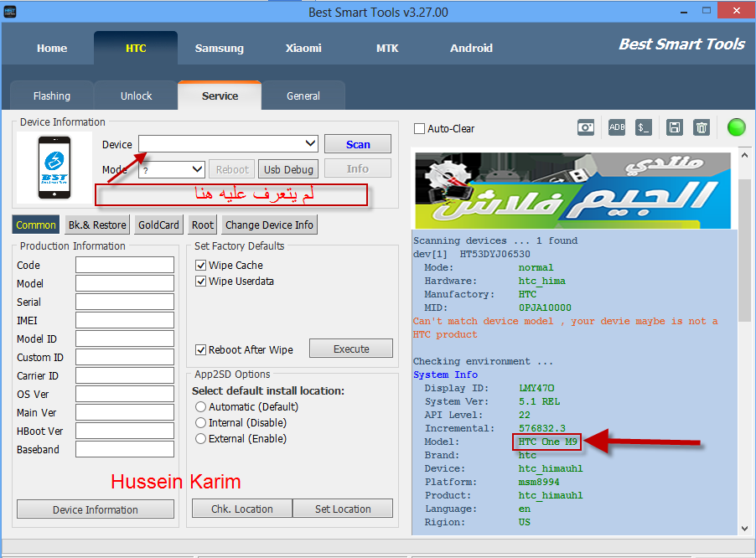This screenshot has width=756, height=558.
Task: Click the Model input field
Action: tap(125, 283)
